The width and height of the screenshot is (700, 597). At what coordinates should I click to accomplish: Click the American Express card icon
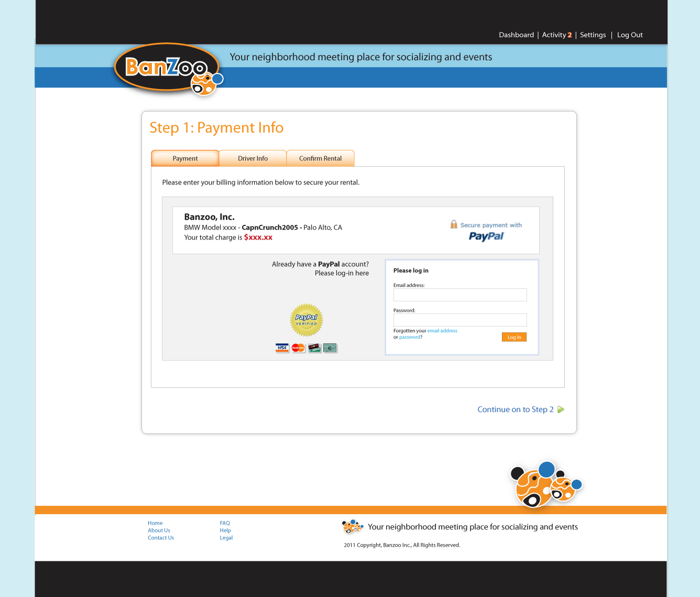click(x=330, y=348)
